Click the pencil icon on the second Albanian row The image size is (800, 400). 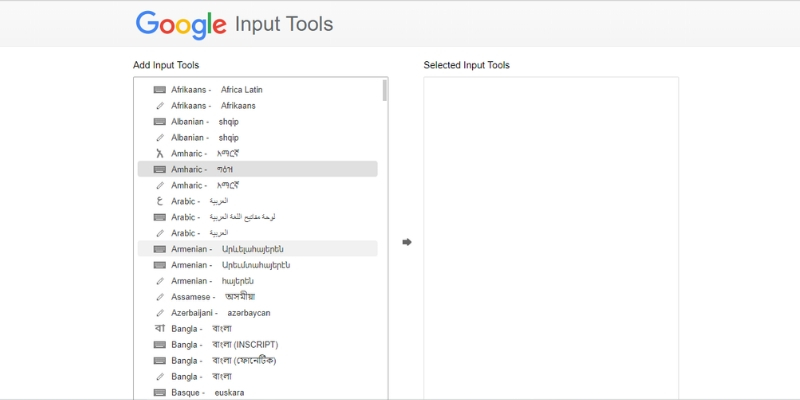[x=160, y=138]
